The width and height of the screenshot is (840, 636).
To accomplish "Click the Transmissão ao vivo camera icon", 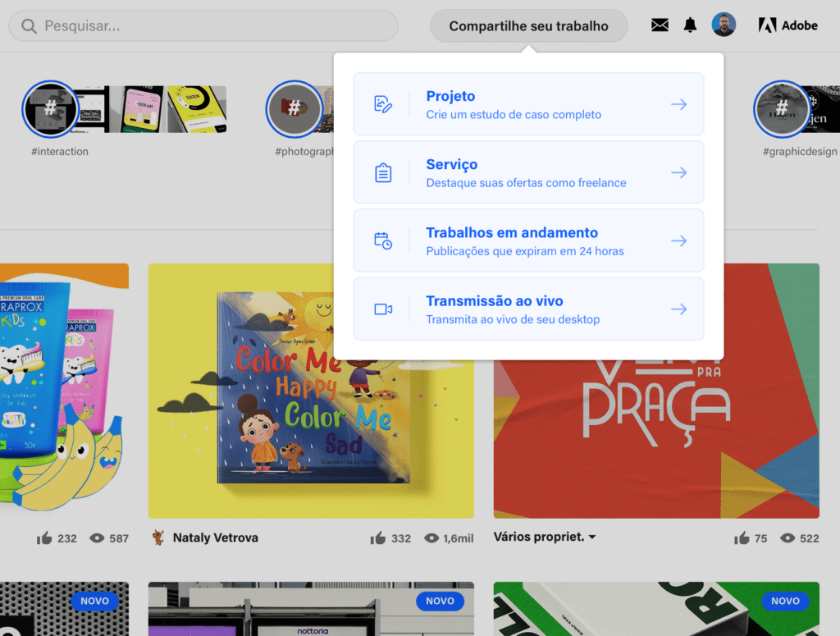I will [385, 309].
